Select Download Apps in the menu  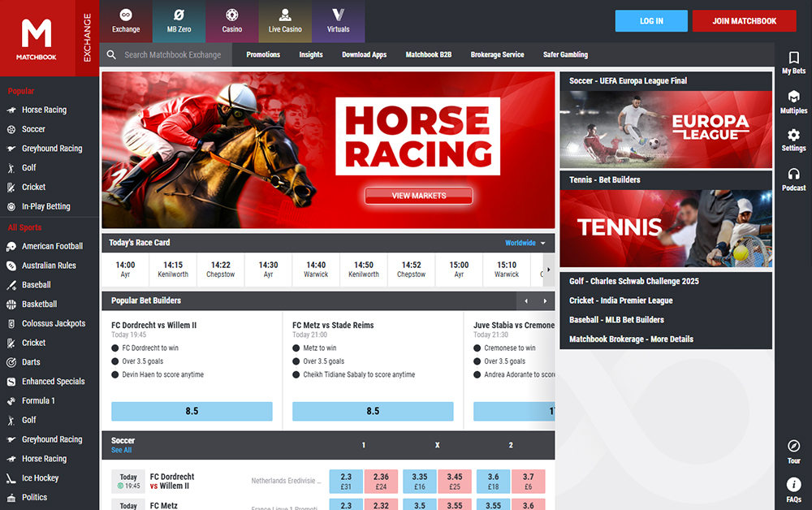click(364, 55)
